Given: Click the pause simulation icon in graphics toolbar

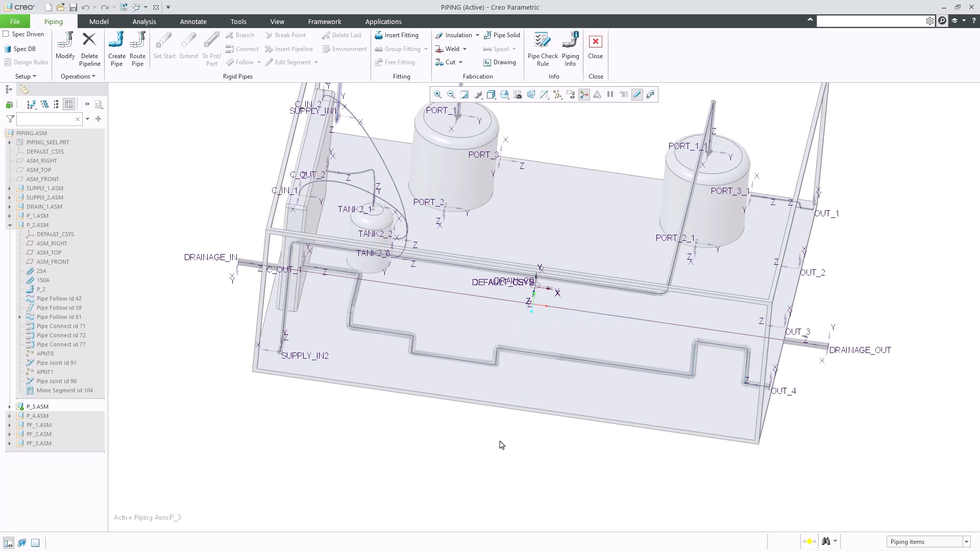Looking at the screenshot, I should [610, 94].
